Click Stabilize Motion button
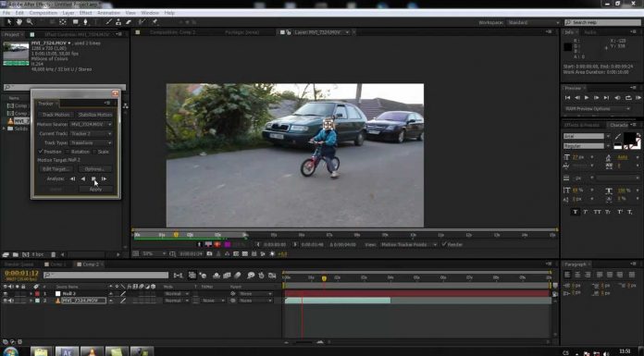Viewport: 644px width, 356px height. (x=95, y=115)
